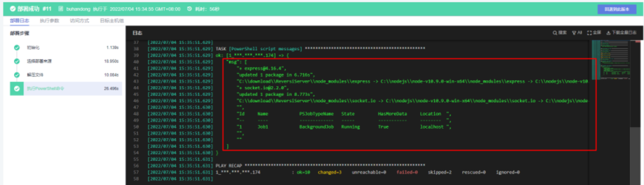Click the rescued=0 recap value
Screen dimensions: 644x185
(474, 172)
